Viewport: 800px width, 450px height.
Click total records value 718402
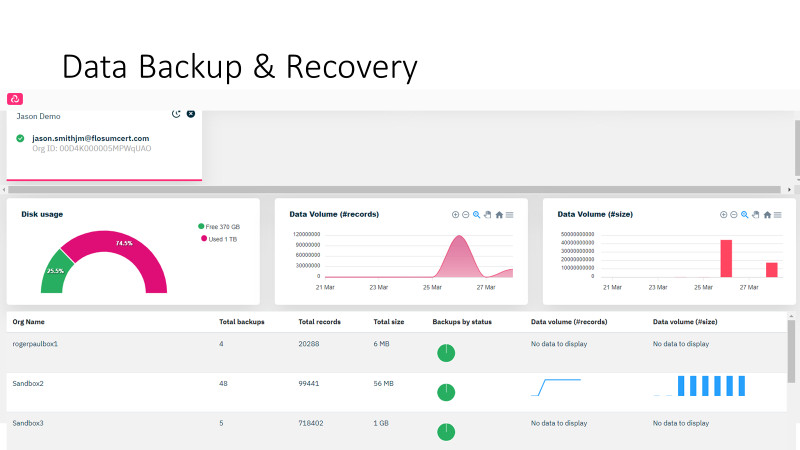pyautogui.click(x=311, y=423)
